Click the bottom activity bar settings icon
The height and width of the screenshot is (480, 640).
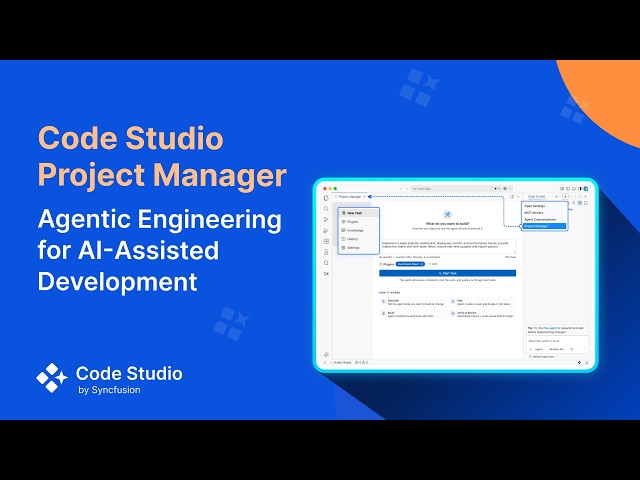click(326, 354)
